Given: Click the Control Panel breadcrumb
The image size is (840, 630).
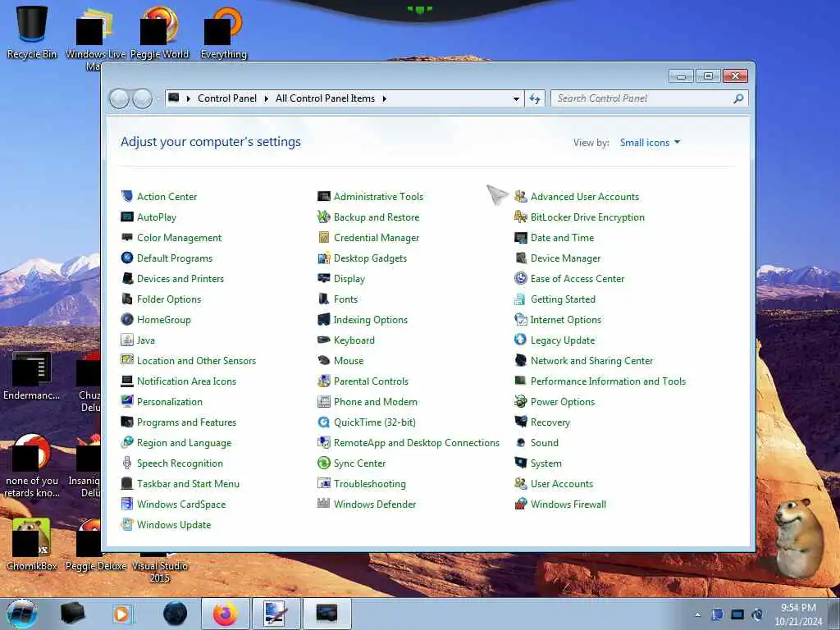Looking at the screenshot, I should (227, 98).
